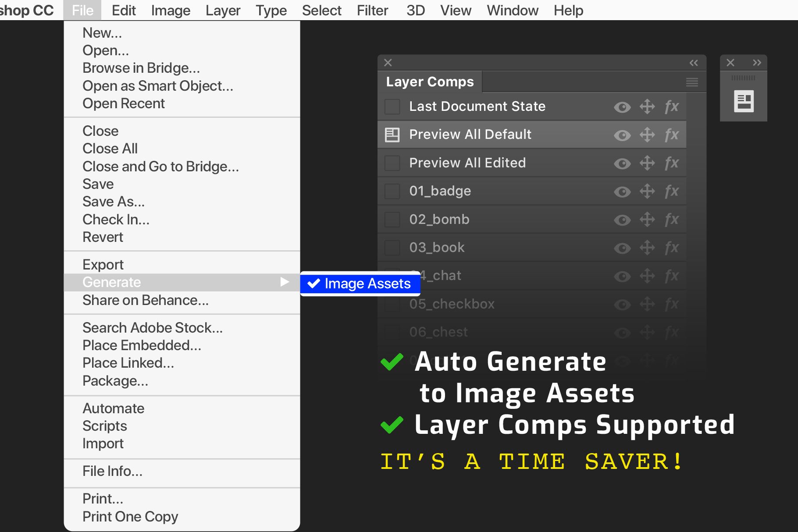Open the Export submenu
The height and width of the screenshot is (532, 798).
[x=182, y=265]
